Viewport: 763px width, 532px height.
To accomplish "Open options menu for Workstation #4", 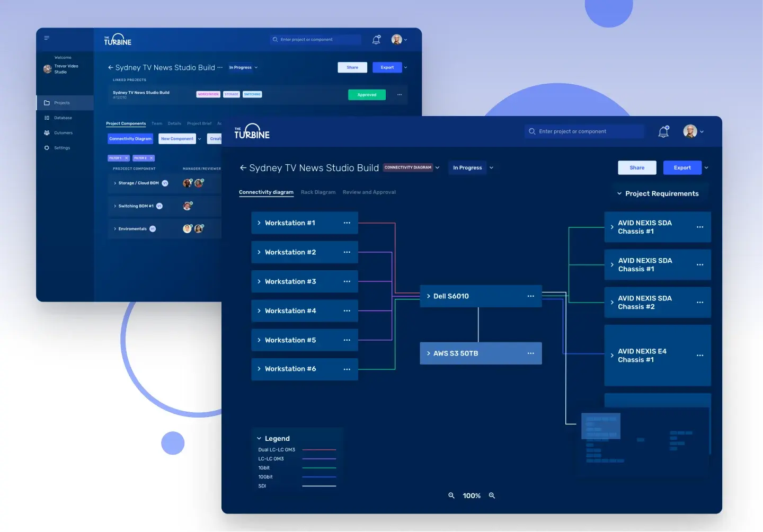I will coord(347,311).
